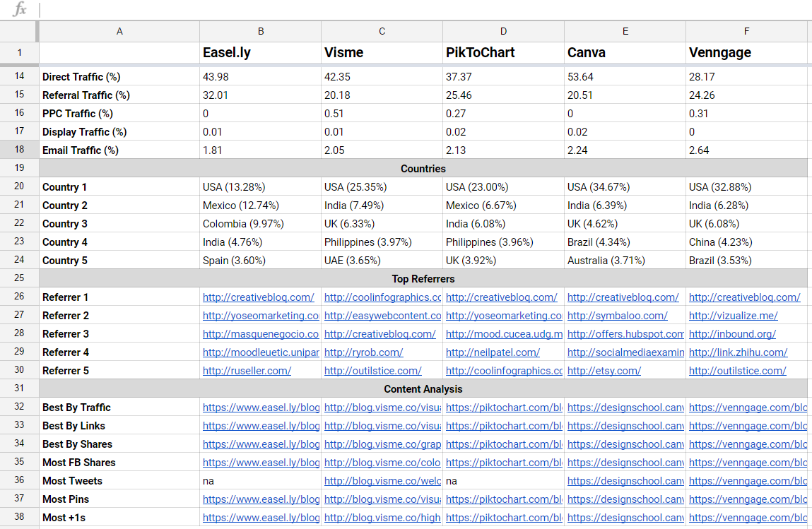Open creativebloq.com link under Easel.ly
This screenshot has width=812, height=529.
click(259, 297)
